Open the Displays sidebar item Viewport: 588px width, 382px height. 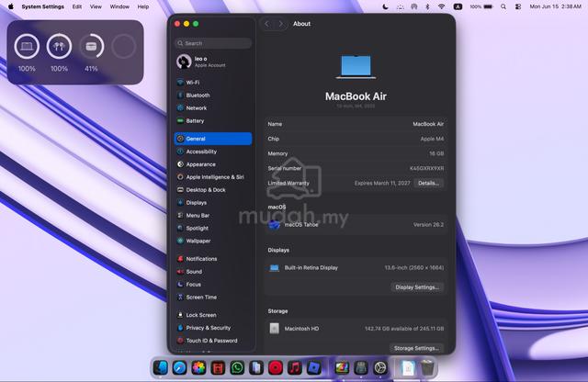tap(212, 202)
